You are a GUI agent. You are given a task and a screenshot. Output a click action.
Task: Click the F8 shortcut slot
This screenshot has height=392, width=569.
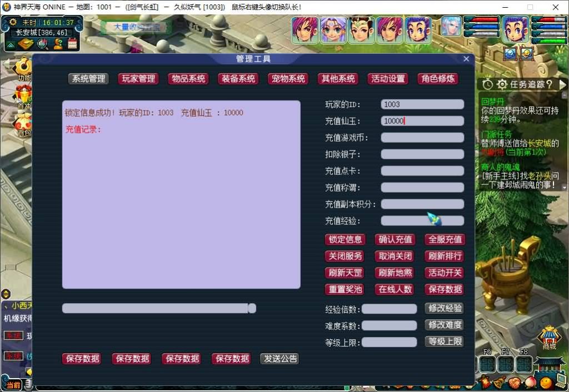pos(523,364)
